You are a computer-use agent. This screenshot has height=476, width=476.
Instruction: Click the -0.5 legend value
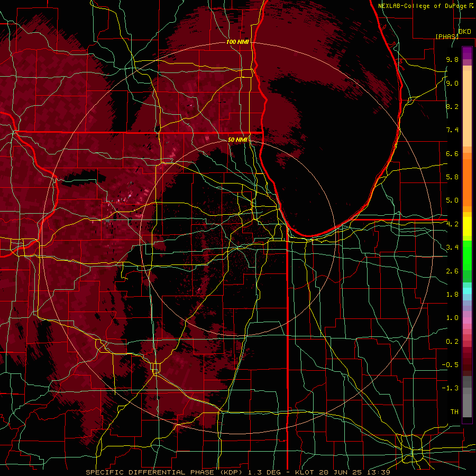tap(450, 365)
